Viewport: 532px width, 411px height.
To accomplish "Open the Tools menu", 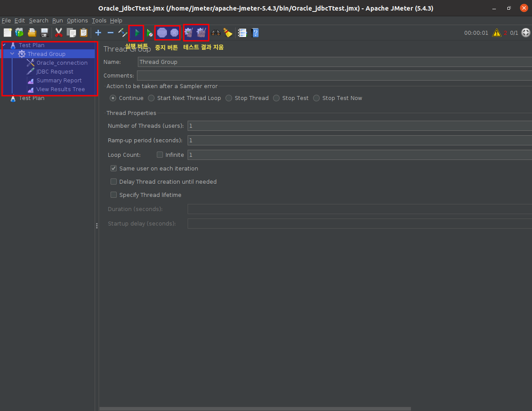I will [x=99, y=20].
